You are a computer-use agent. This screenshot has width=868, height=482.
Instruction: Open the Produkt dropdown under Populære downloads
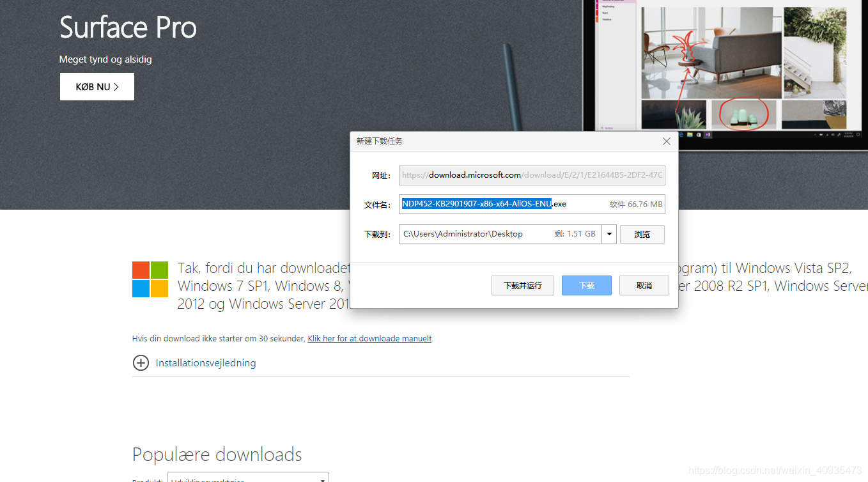[x=248, y=478]
